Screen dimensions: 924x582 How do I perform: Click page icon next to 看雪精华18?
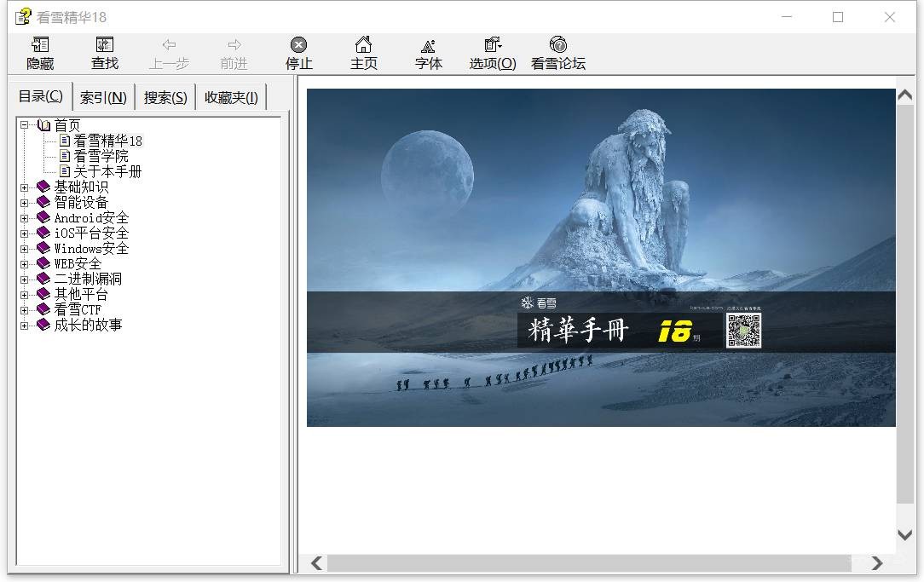tap(65, 141)
